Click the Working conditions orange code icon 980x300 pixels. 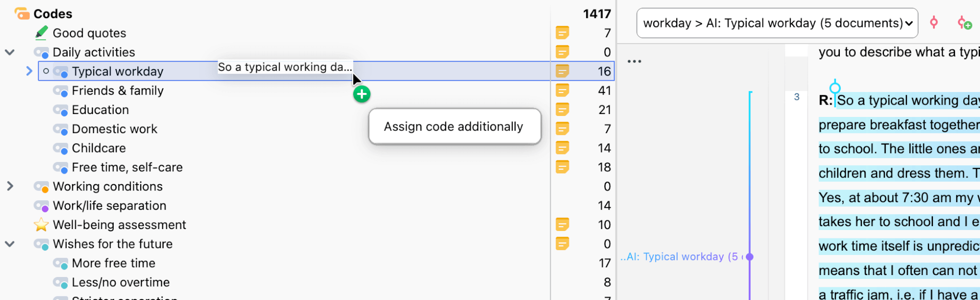[41, 186]
